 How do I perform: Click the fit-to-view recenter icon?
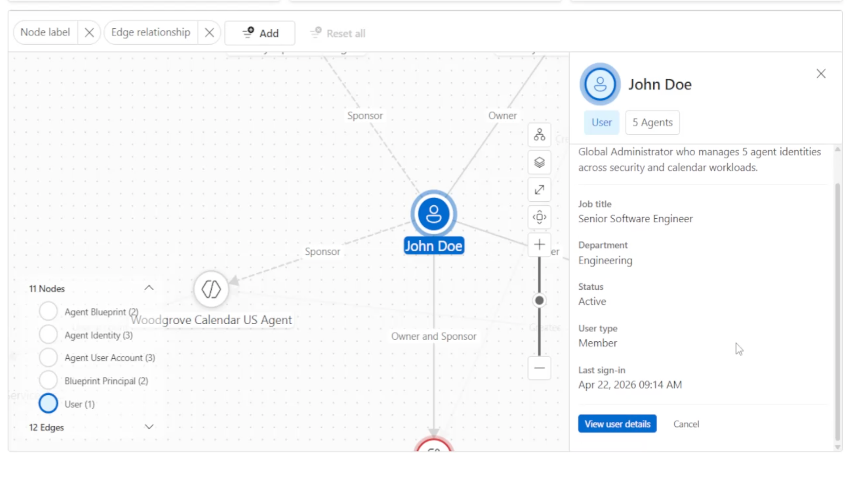(x=539, y=217)
